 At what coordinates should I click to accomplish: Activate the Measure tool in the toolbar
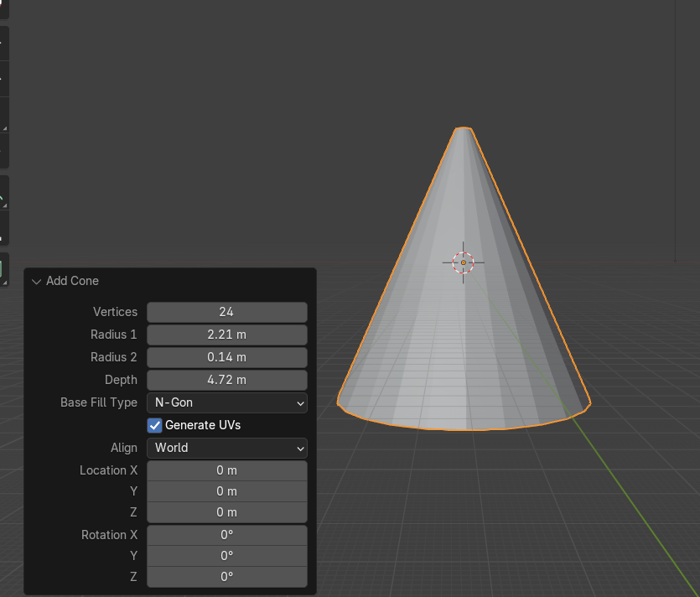pyautogui.click(x=3, y=229)
